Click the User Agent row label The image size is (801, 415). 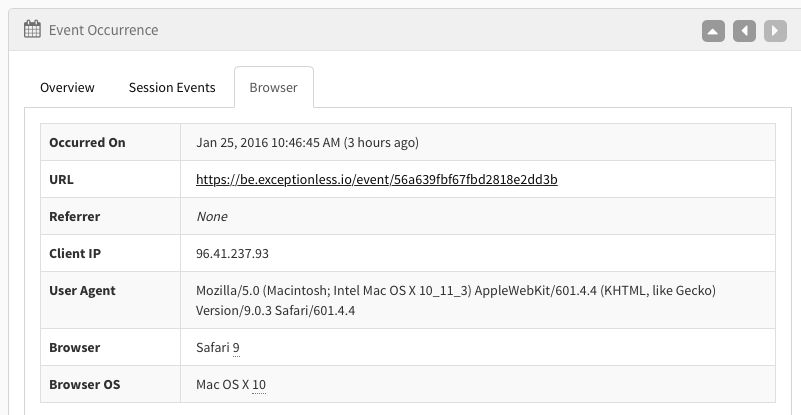[82, 291]
